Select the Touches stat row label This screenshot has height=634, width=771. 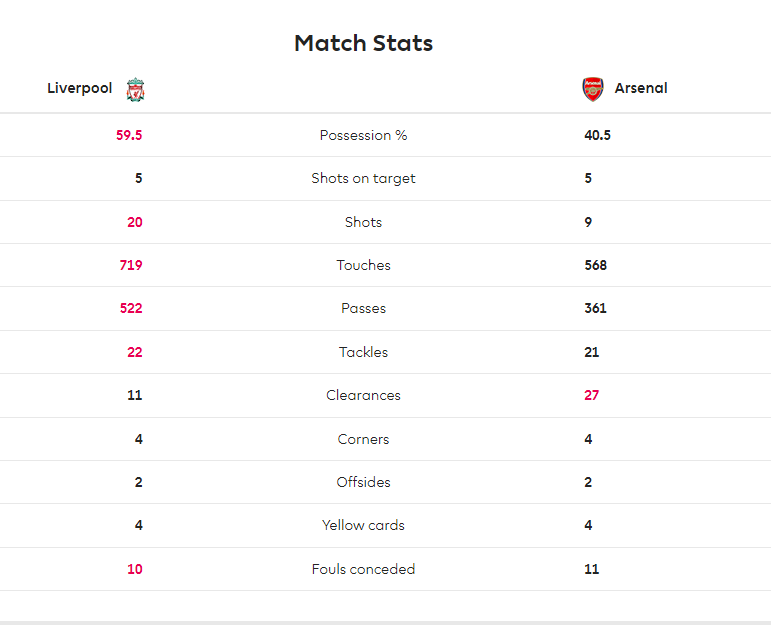tap(363, 266)
